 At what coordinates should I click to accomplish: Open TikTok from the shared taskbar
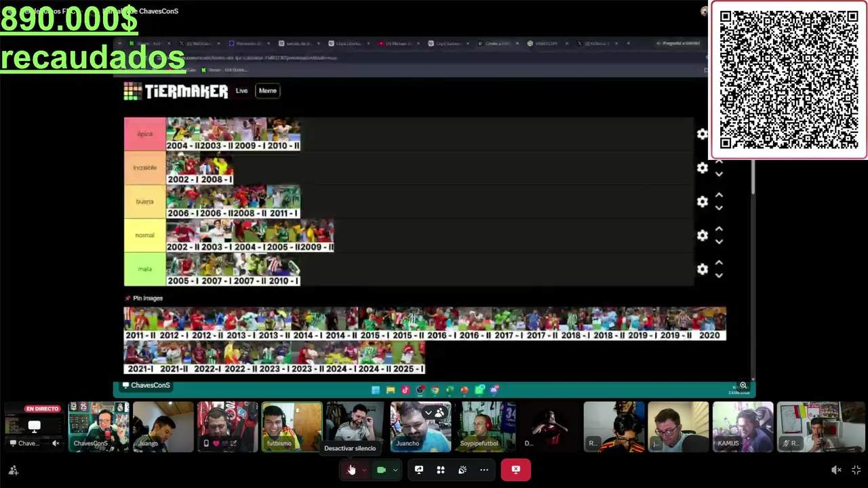point(406,390)
